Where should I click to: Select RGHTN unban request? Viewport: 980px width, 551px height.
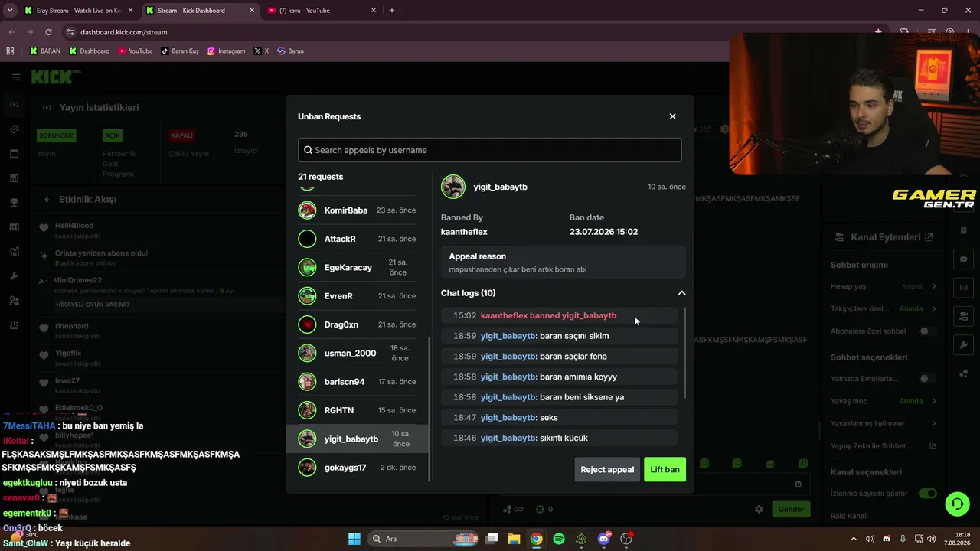click(357, 410)
